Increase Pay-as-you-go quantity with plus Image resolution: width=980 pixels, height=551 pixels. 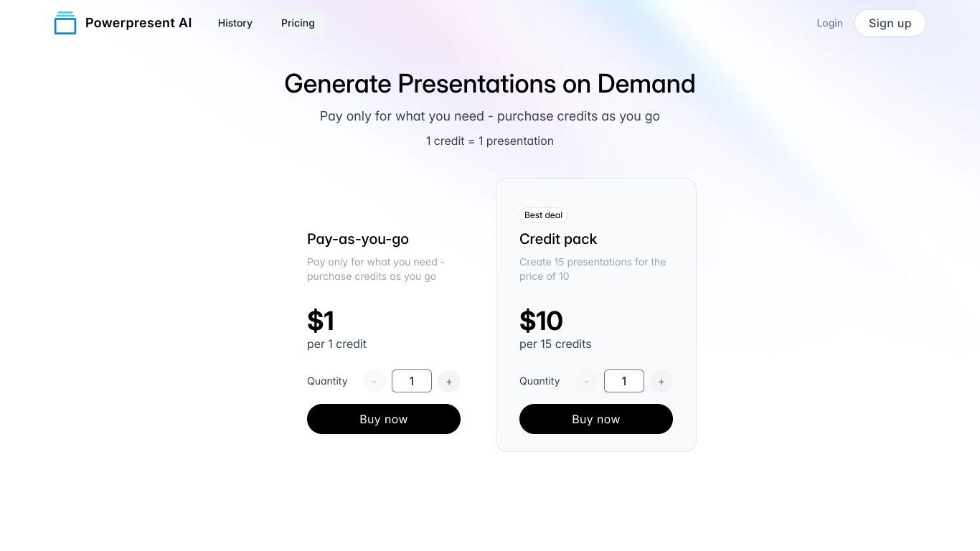point(449,381)
